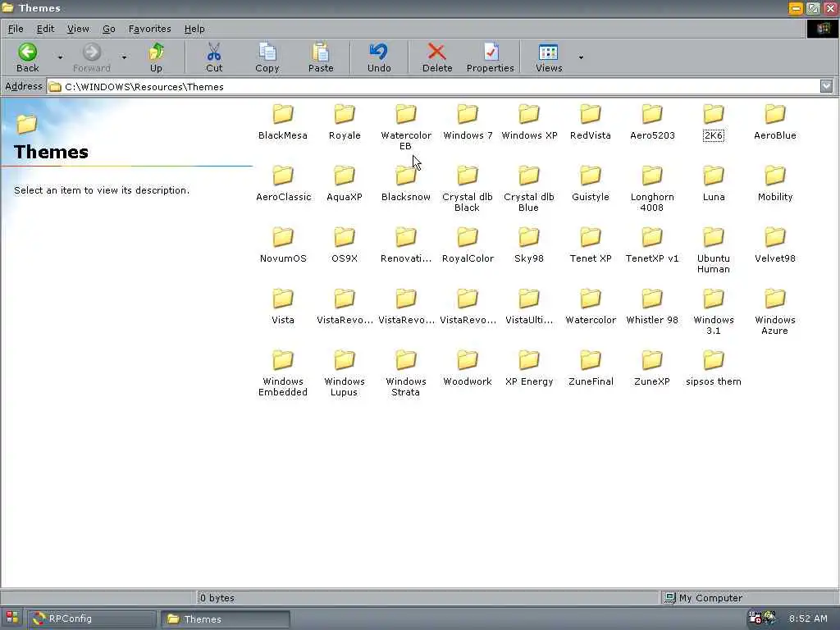Select the Blacksnow folder

coord(405,184)
